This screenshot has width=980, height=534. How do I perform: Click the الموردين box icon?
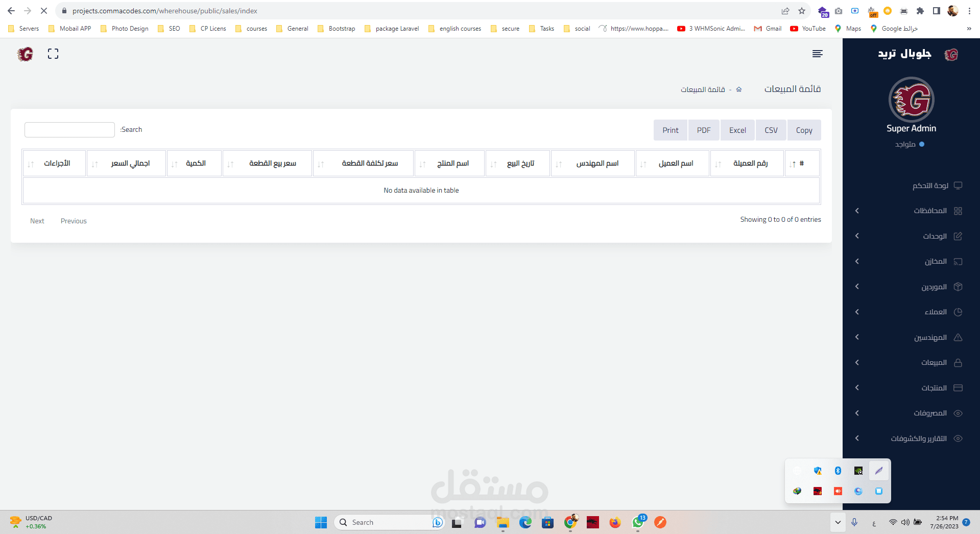click(x=958, y=287)
